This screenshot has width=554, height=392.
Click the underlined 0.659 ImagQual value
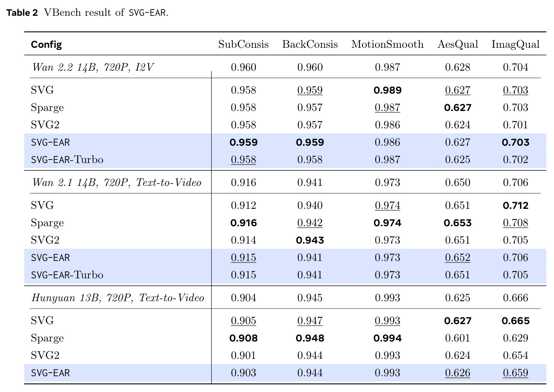pos(515,373)
